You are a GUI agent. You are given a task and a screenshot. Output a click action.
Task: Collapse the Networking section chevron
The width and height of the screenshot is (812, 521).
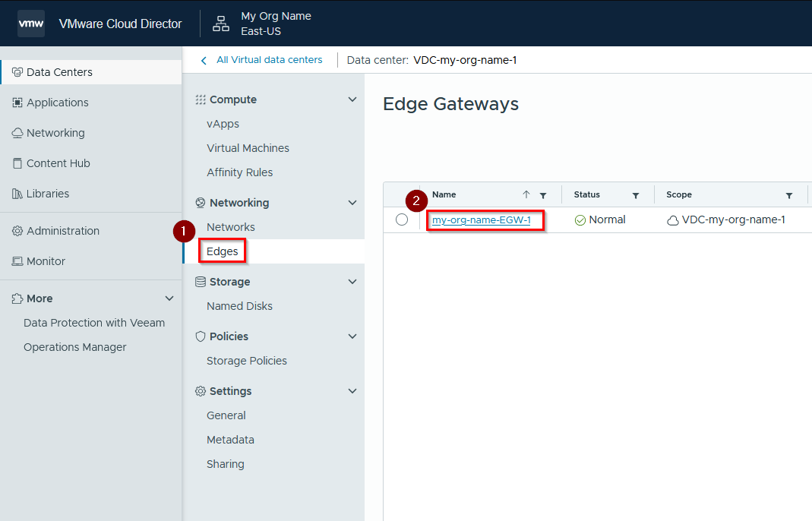352,203
